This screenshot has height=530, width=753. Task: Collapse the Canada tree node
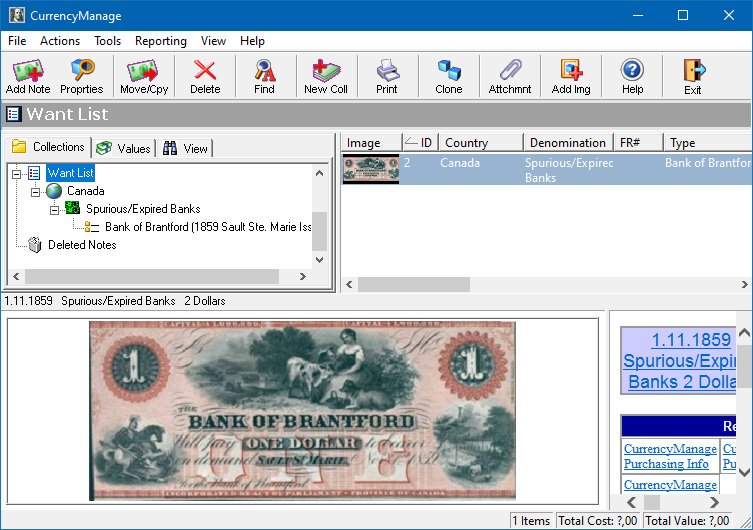[36, 192]
